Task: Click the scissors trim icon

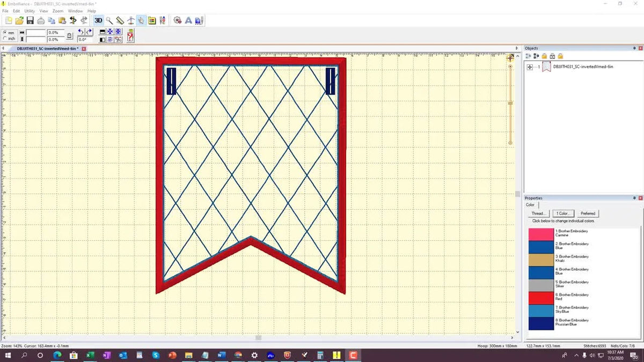Action: 118,39
